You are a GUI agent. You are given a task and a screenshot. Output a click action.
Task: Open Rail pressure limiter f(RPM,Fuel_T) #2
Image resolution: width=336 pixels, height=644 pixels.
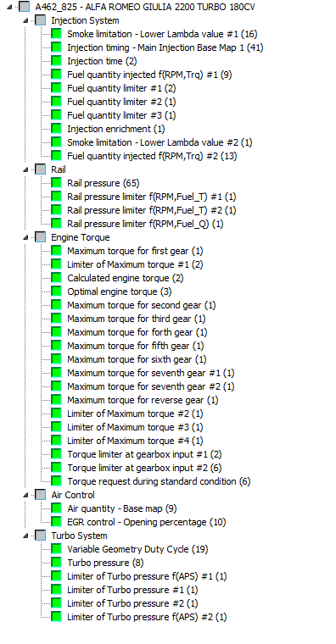[x=152, y=210]
